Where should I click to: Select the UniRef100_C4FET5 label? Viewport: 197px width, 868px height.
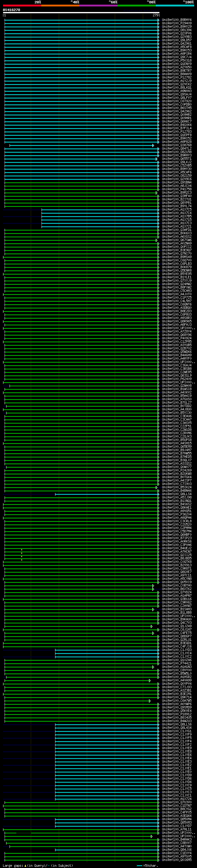pyautogui.click(x=177, y=633)
